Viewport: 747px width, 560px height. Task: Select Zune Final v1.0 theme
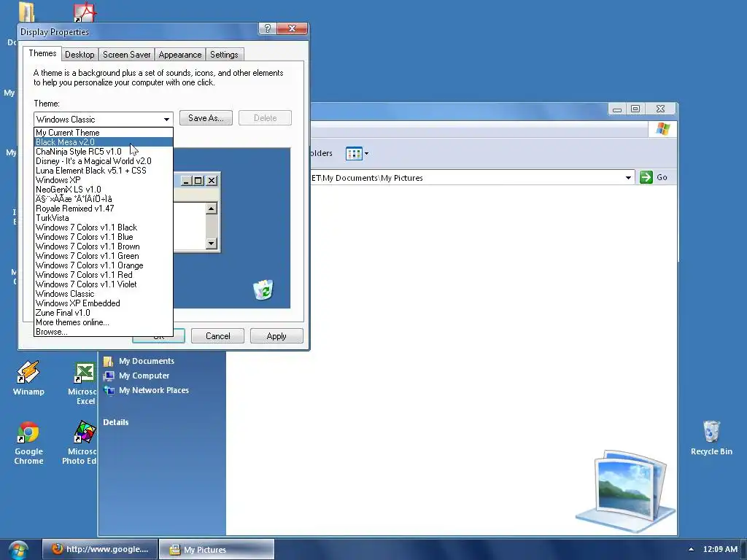click(x=104, y=313)
